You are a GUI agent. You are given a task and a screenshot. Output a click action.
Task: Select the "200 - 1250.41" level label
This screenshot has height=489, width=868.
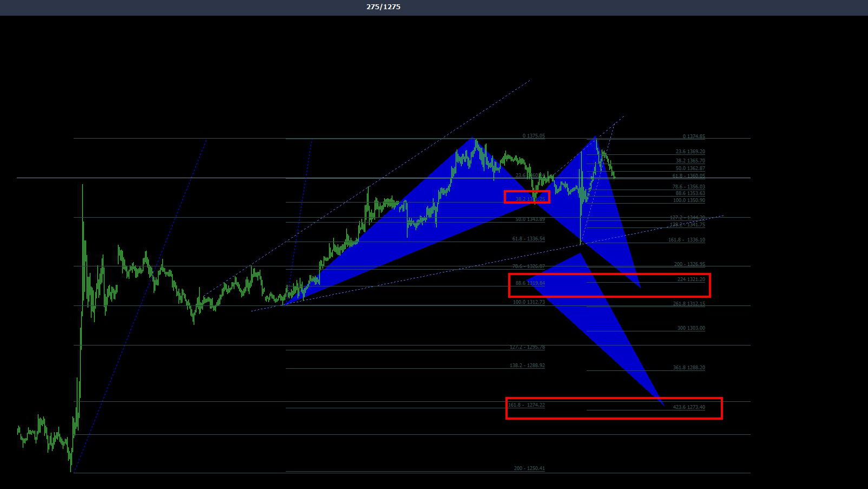[529, 468]
